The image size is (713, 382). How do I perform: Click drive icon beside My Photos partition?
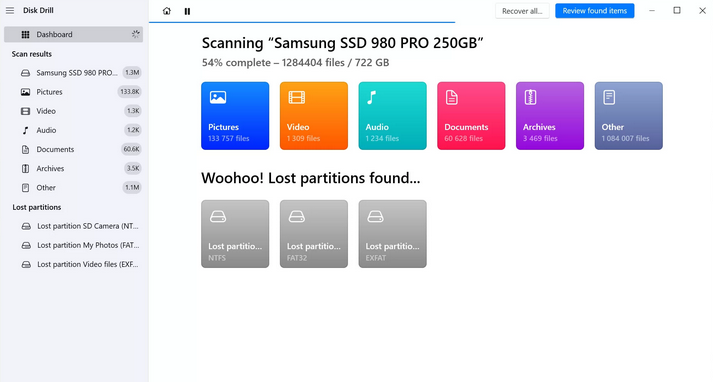click(26, 245)
